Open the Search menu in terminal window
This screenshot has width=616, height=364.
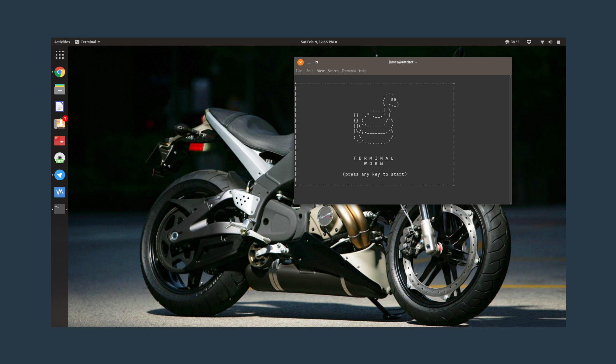(x=333, y=71)
